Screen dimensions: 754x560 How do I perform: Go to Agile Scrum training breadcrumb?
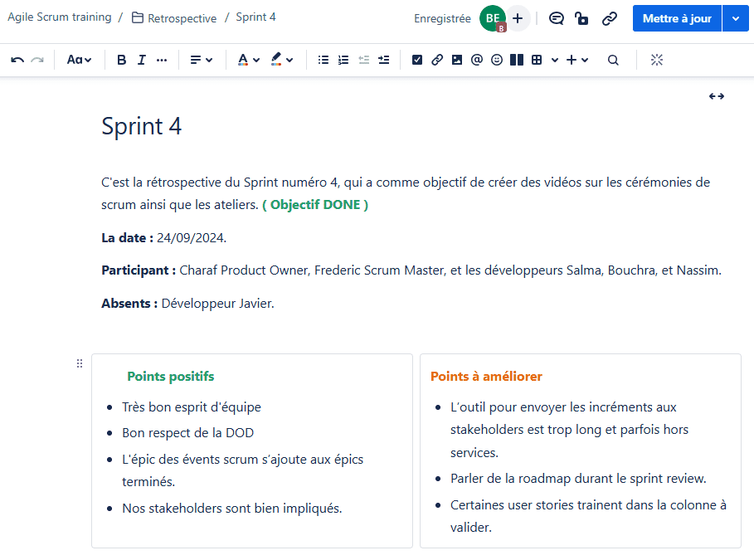(60, 17)
